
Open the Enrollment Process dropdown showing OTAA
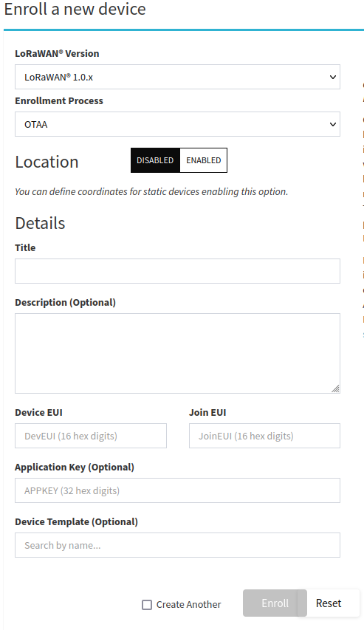coord(177,124)
